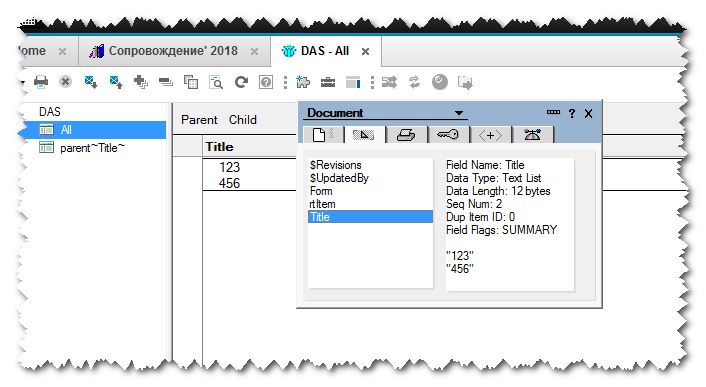This screenshot has width=706, height=387.
Task: Click the Stop (X circle) toolbar icon
Action: click(66, 82)
